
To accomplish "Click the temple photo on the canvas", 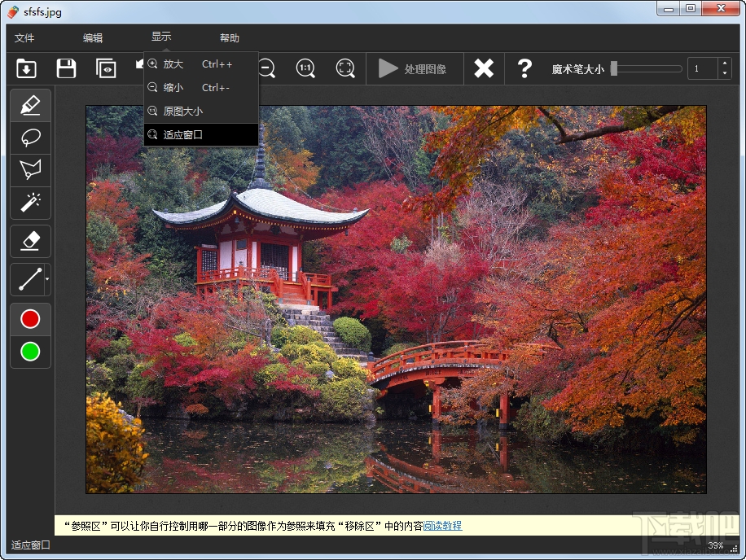I will [396, 300].
